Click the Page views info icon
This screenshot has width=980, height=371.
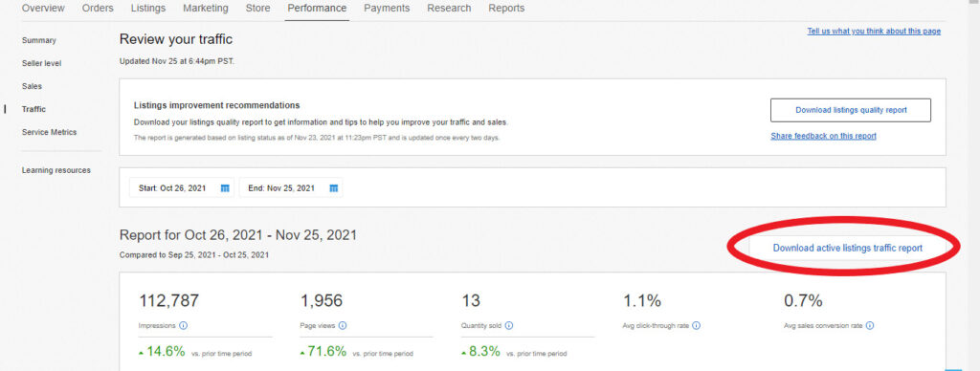pos(343,325)
